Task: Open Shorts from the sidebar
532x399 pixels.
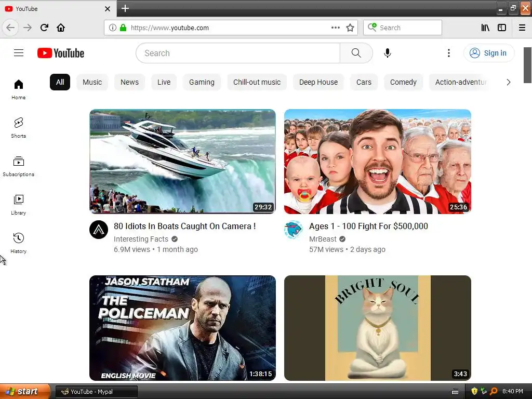Action: [x=18, y=128]
